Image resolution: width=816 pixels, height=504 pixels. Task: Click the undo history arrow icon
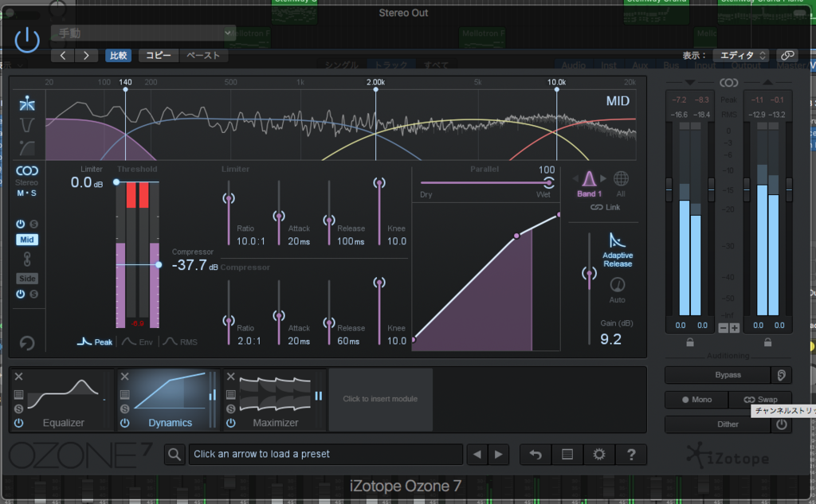coord(535,454)
